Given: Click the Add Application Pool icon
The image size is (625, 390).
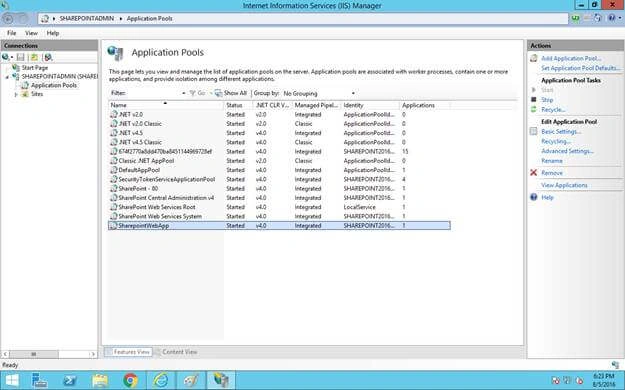Looking at the screenshot, I should [534, 58].
